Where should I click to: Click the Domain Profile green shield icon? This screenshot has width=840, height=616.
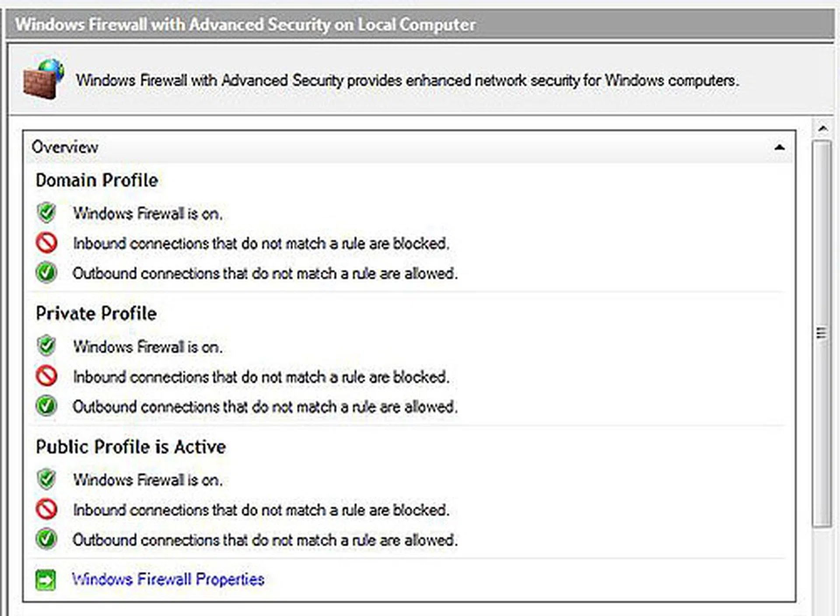45,213
